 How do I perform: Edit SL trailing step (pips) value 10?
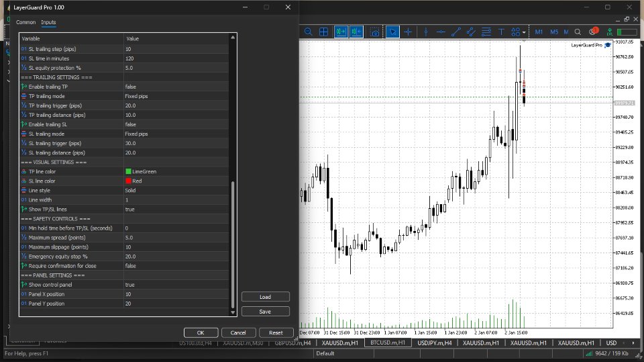[x=176, y=49]
